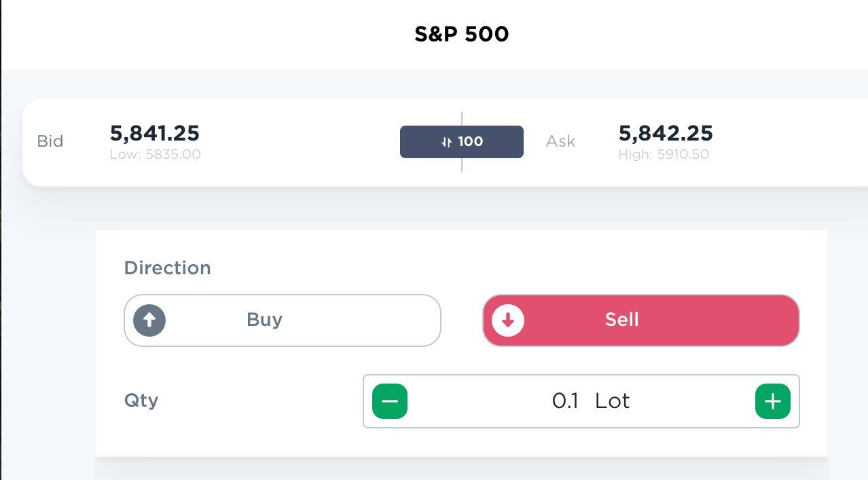Click the Lot unit text
This screenshot has height=480, width=868.
613,401
